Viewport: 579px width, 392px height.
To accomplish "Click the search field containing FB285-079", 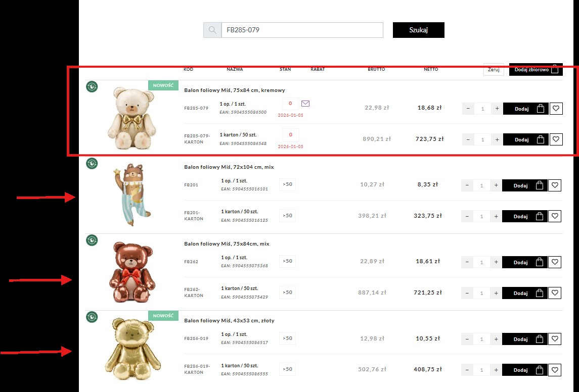I will (x=302, y=30).
